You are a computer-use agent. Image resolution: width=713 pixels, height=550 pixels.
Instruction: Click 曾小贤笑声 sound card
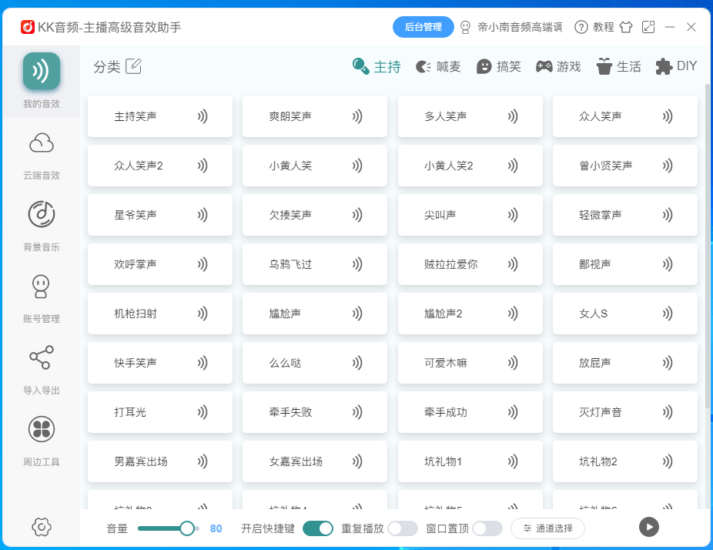click(x=625, y=165)
